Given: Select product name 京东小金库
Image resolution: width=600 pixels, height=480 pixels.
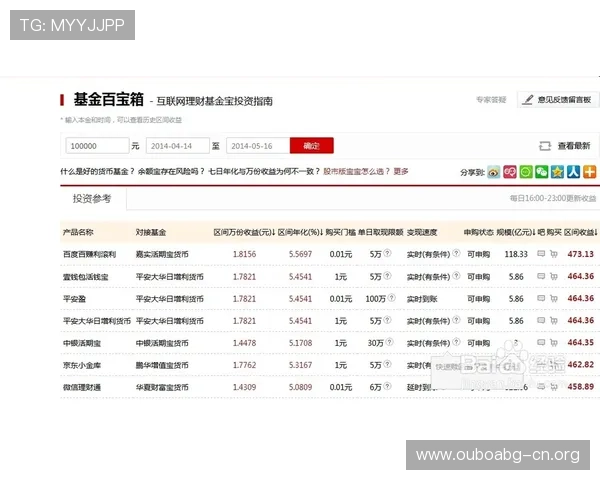Looking at the screenshot, I should point(82,366).
